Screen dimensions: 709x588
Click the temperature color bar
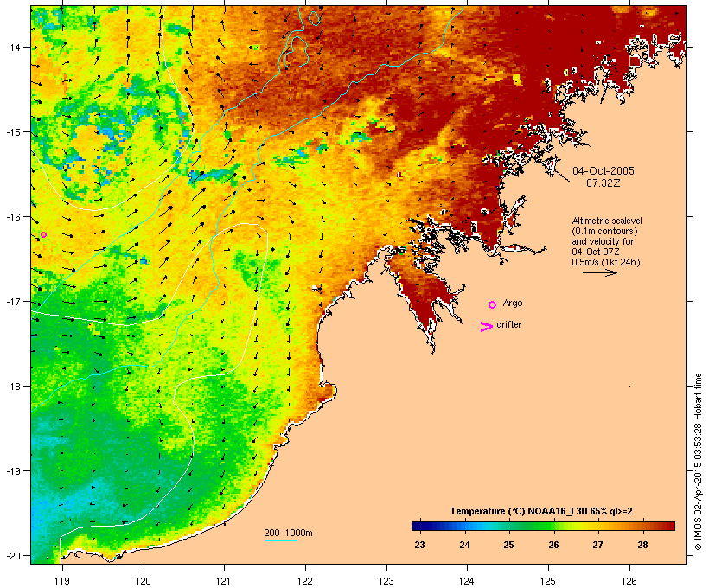click(x=543, y=526)
